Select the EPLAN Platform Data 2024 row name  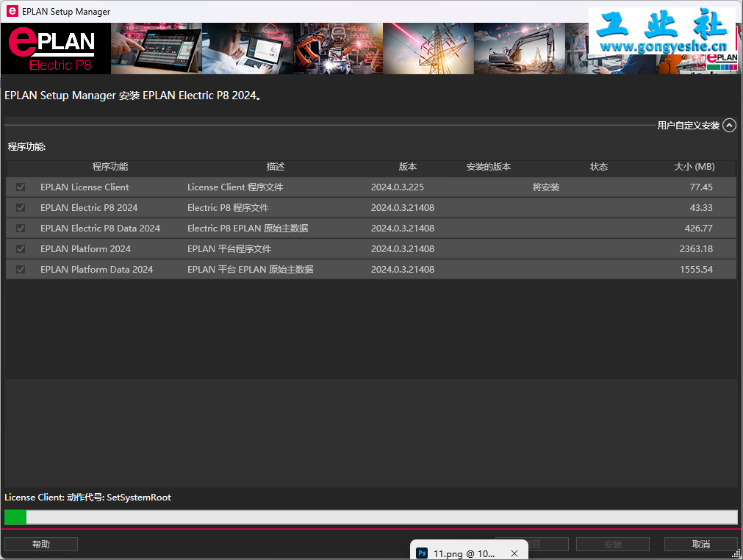[97, 269]
